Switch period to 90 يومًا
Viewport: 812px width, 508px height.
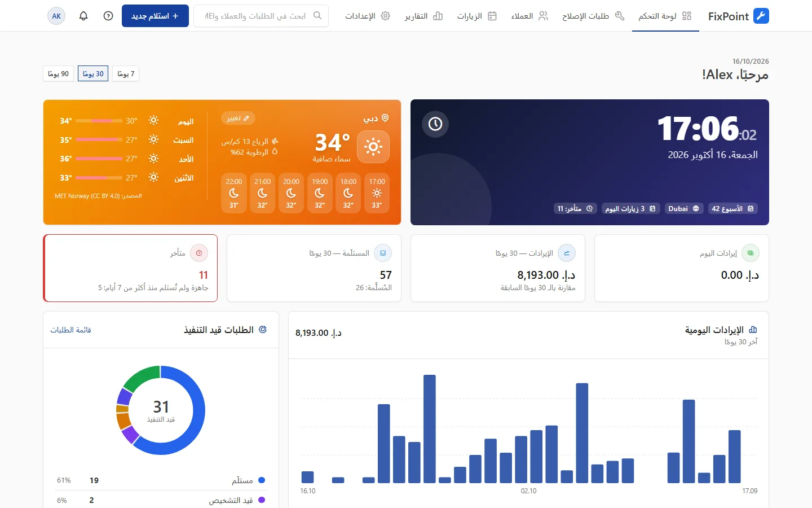[x=59, y=74]
